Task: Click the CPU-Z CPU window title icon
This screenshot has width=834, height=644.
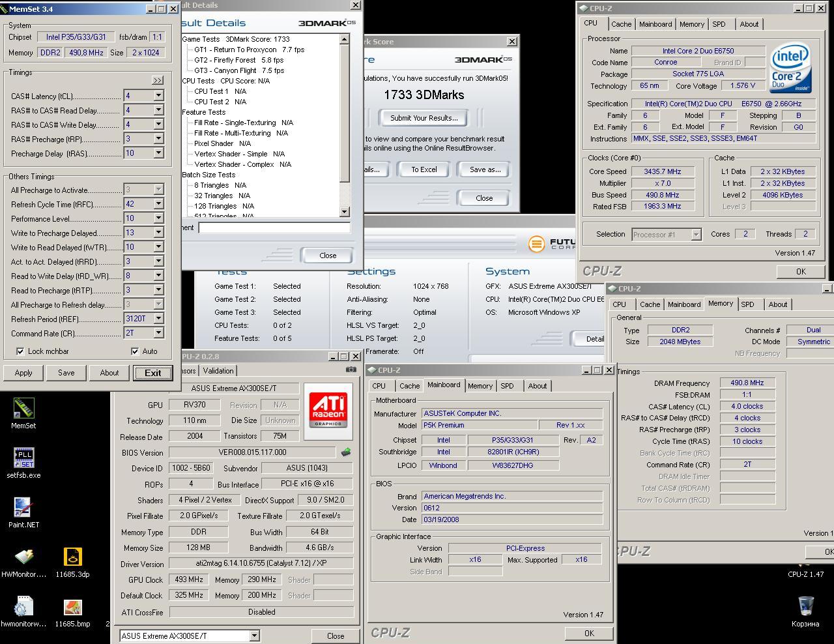Action: click(584, 8)
